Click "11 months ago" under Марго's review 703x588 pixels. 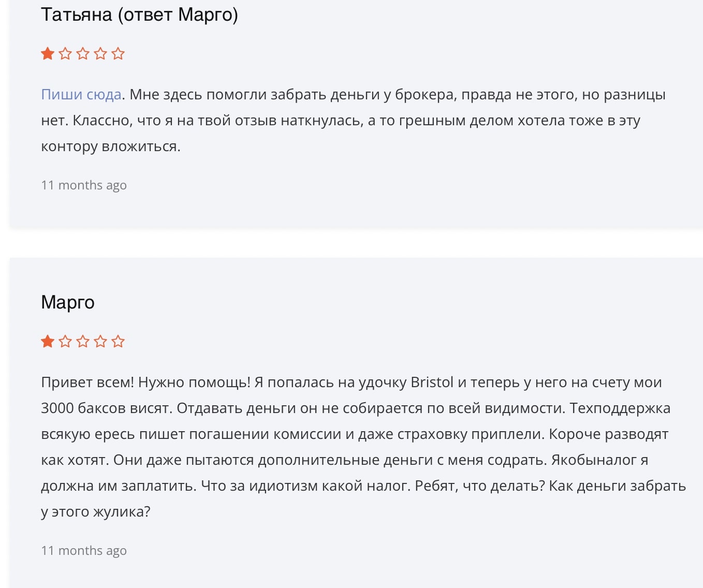(x=84, y=551)
